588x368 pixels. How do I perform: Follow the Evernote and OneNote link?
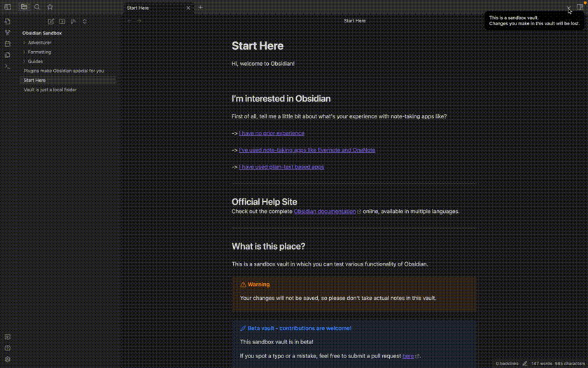307,150
